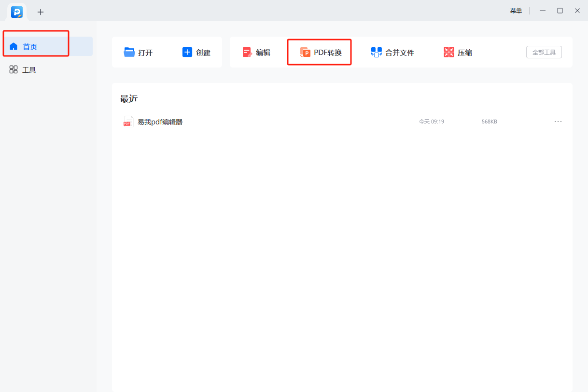
Task: Click the orange PDF转换 icon
Action: tap(305, 52)
